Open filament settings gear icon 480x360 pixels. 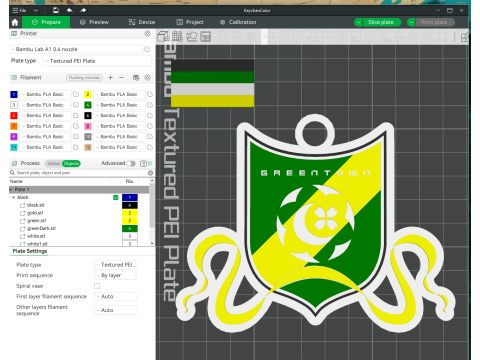tap(147, 78)
